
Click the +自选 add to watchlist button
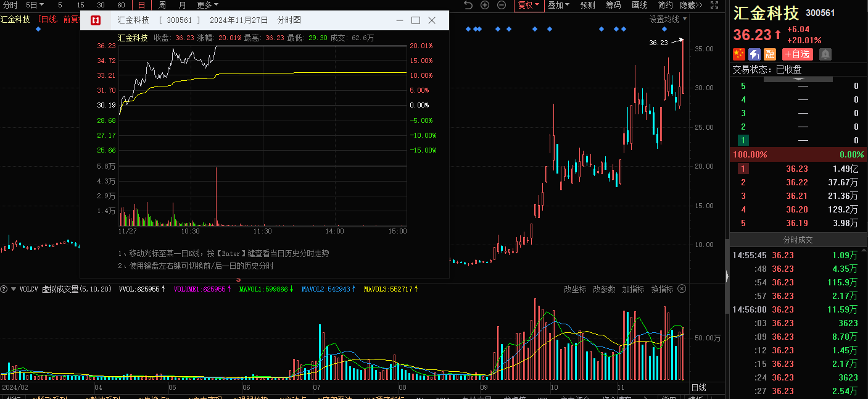[797, 54]
